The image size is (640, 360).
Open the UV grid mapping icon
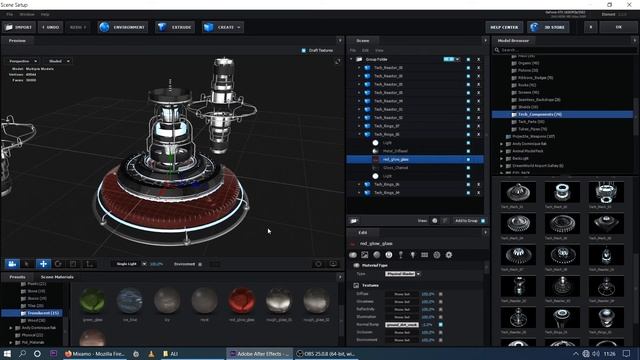(424, 255)
